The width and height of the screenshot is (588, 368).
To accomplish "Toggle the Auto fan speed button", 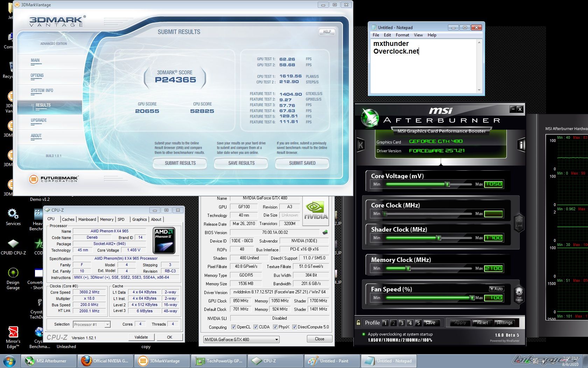I will click(x=496, y=289).
